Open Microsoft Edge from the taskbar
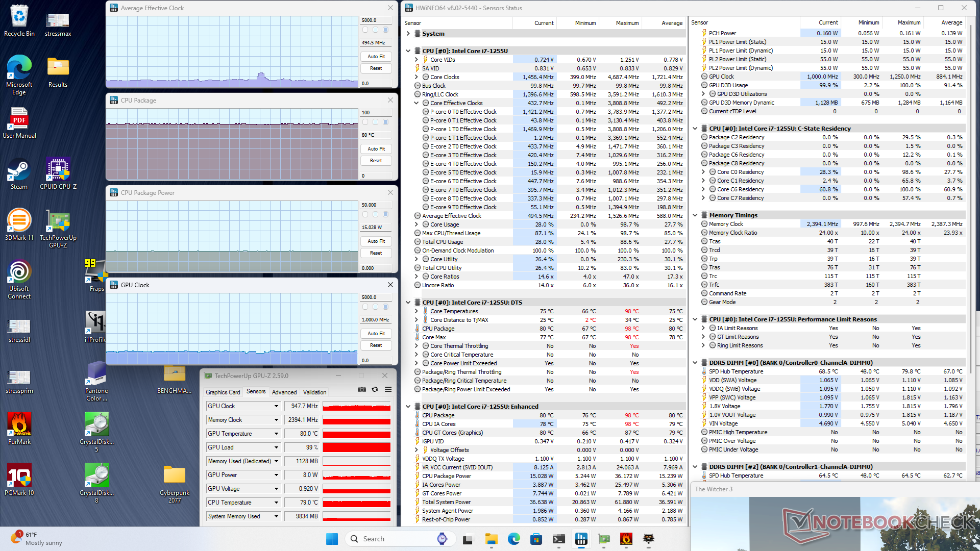980x551 pixels. coord(513,539)
